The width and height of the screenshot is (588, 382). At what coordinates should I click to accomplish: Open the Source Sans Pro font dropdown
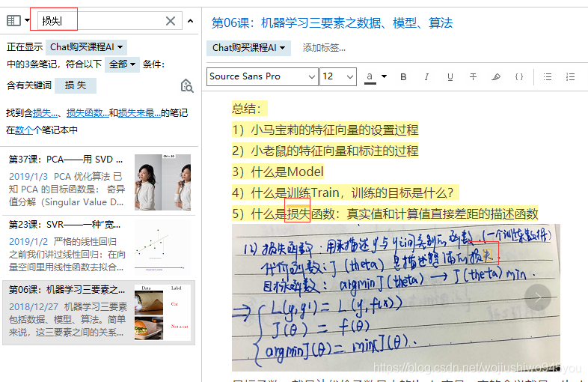coord(262,76)
